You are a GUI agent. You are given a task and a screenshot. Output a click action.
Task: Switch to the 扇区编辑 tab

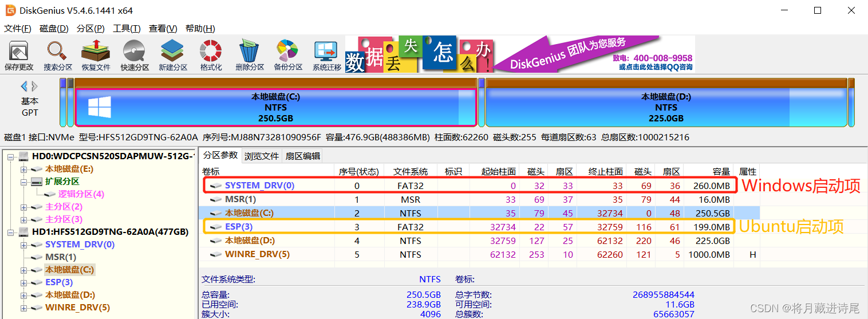coord(302,156)
